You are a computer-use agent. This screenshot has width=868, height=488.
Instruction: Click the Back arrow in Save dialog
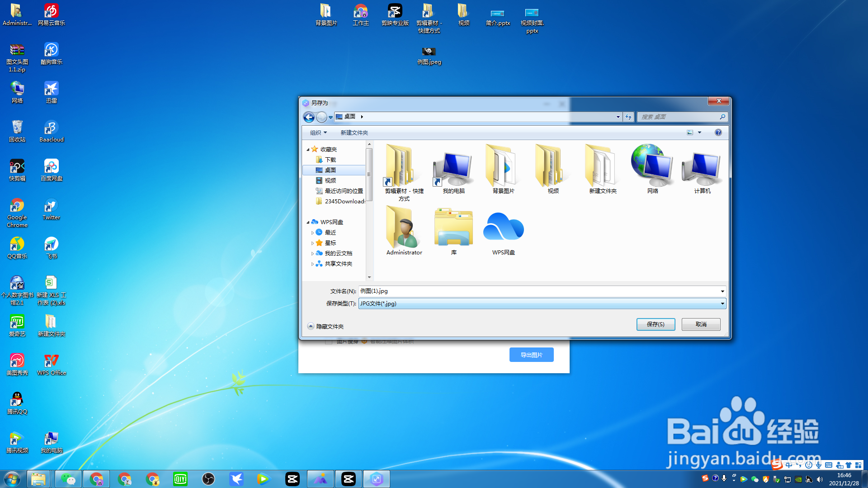coord(309,117)
